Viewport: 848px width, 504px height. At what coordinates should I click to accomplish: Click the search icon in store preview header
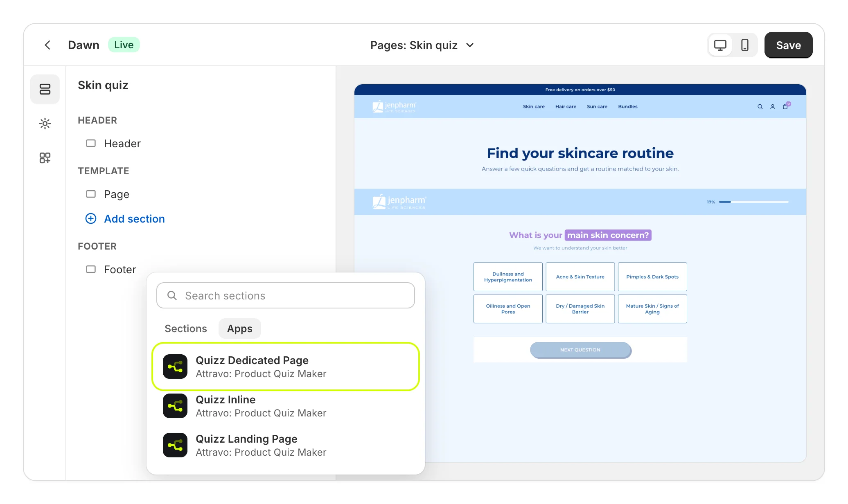point(760,107)
